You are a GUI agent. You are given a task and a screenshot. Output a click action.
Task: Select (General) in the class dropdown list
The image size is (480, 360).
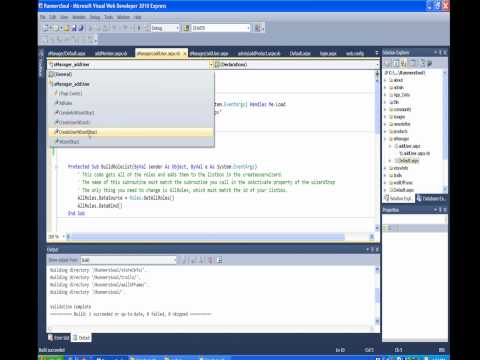(131, 74)
